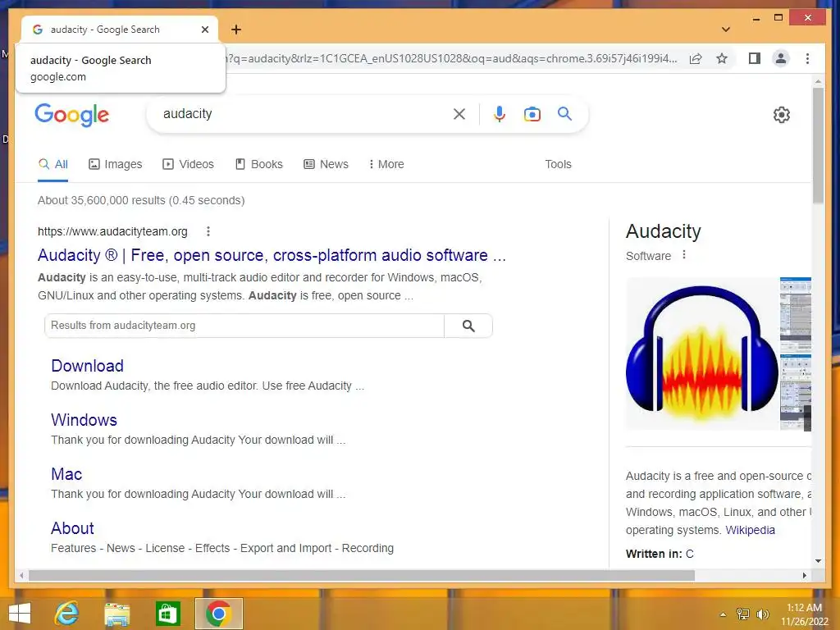Image resolution: width=840 pixels, height=630 pixels.
Task: Toggle Chrome side panel
Action: click(755, 58)
